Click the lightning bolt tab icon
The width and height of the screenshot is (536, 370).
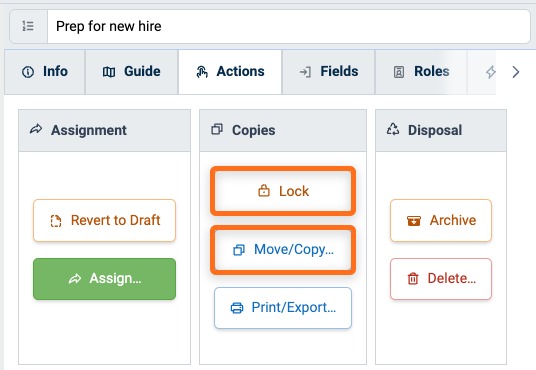pos(491,72)
